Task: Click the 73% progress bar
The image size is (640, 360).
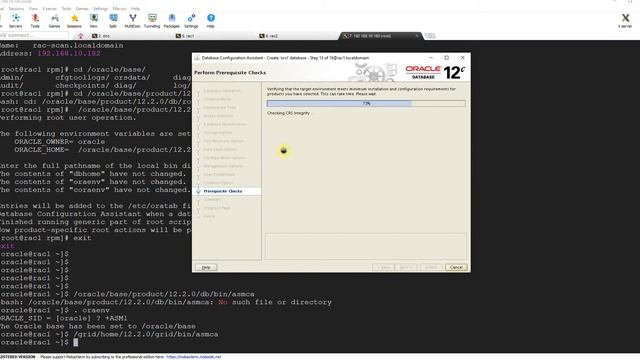Action: point(366,104)
